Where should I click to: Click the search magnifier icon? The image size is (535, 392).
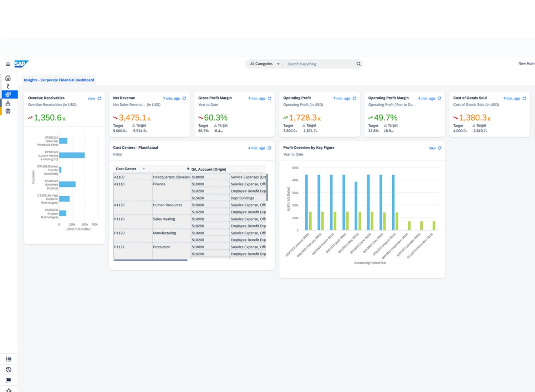pyautogui.click(x=358, y=64)
